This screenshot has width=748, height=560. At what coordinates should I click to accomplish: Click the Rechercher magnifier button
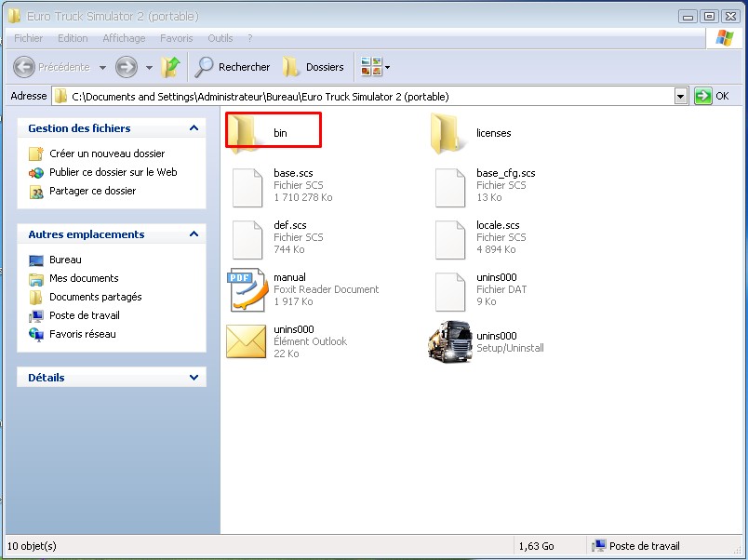point(233,67)
